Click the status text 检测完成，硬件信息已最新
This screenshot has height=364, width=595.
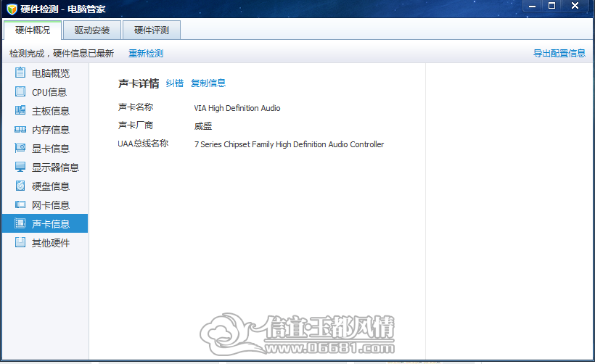click(x=62, y=54)
